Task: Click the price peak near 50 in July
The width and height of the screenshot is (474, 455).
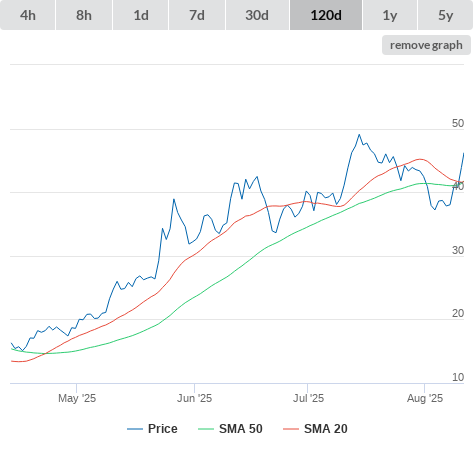Action: coord(359,135)
